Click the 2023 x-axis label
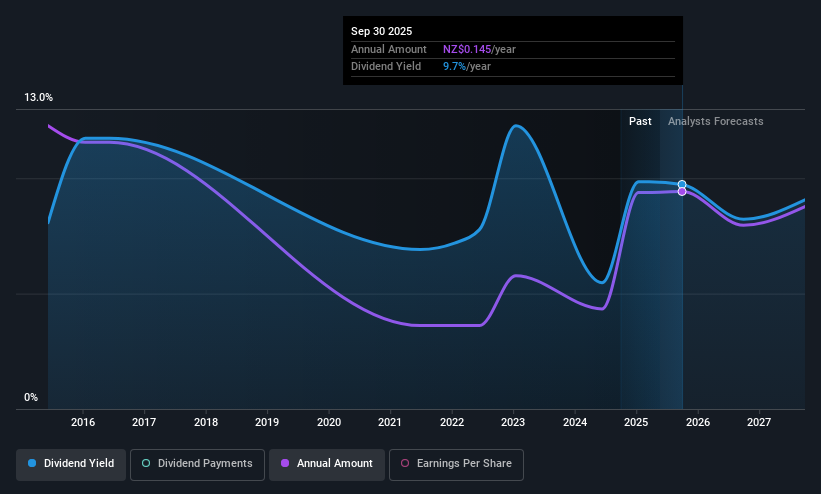The height and width of the screenshot is (494, 821). click(x=513, y=422)
